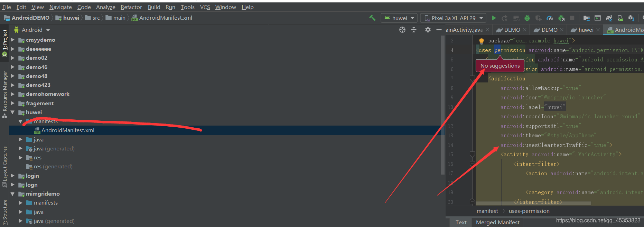Expand the fragement module arrow

click(x=13, y=103)
